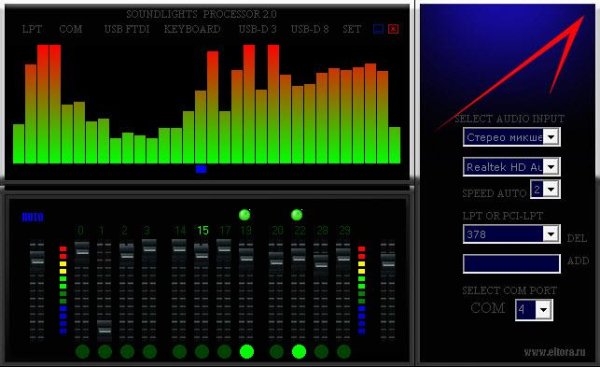Open the SPEED AUTO value dropdown

[x=551, y=189]
